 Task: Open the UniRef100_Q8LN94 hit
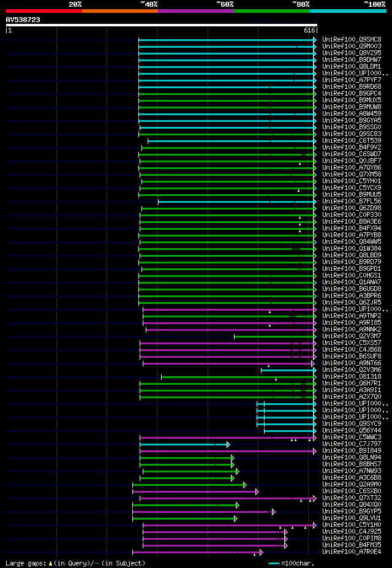[352, 458]
